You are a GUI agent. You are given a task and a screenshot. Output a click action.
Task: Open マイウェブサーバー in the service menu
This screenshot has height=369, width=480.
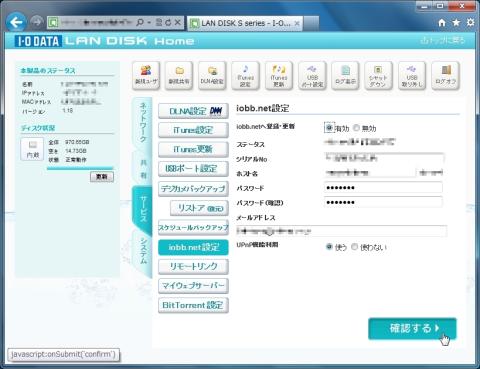pos(193,286)
